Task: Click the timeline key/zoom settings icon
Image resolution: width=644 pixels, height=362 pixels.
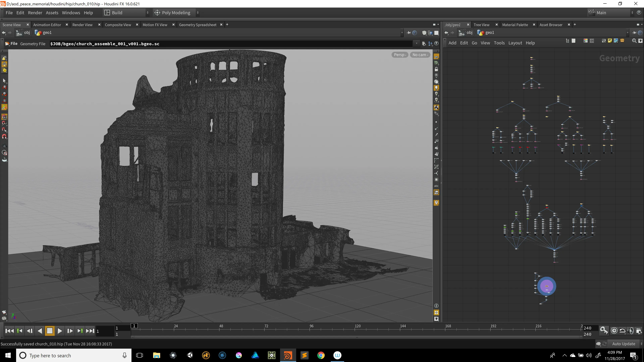Action: pyautogui.click(x=604, y=330)
